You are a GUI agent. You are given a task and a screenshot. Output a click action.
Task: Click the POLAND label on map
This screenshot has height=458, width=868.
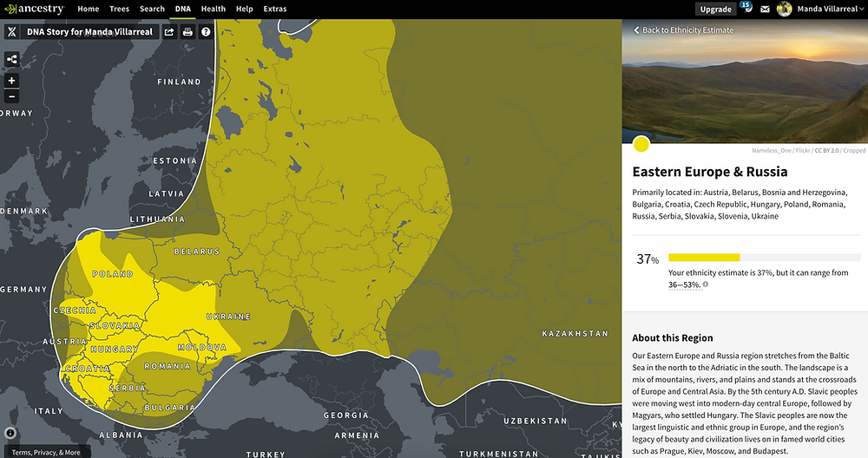113,274
